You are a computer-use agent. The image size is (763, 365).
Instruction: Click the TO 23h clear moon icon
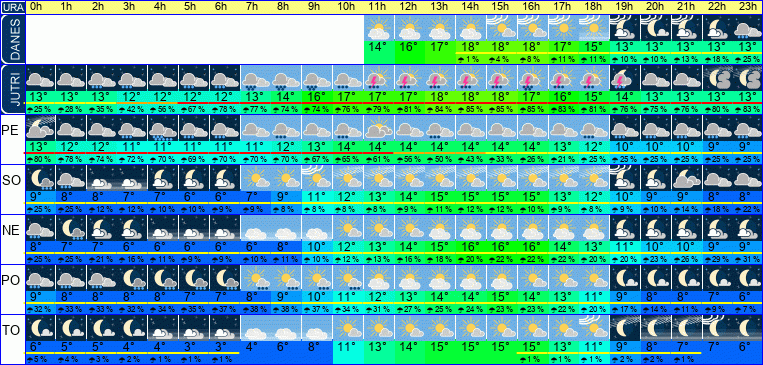[747, 328]
